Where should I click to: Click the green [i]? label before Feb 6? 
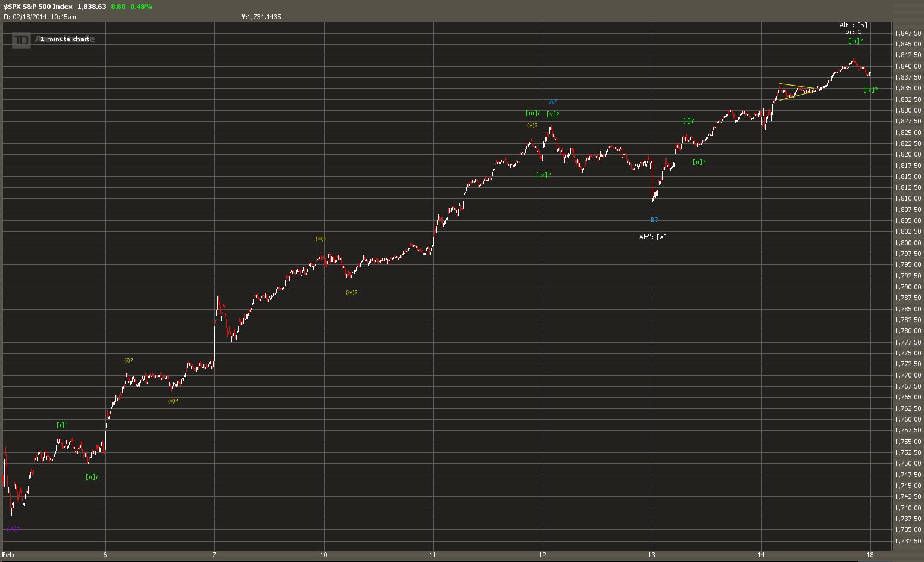point(62,425)
